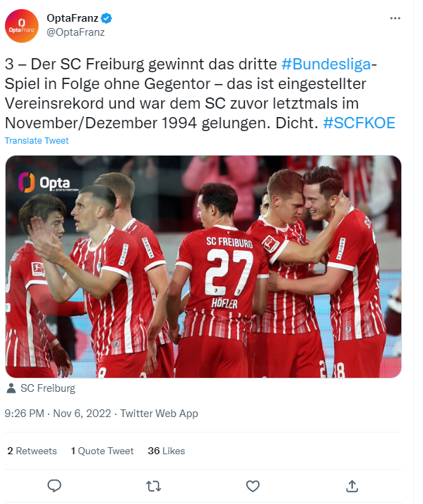
Task: Click Translate Tweet
Action: pyautogui.click(x=36, y=141)
